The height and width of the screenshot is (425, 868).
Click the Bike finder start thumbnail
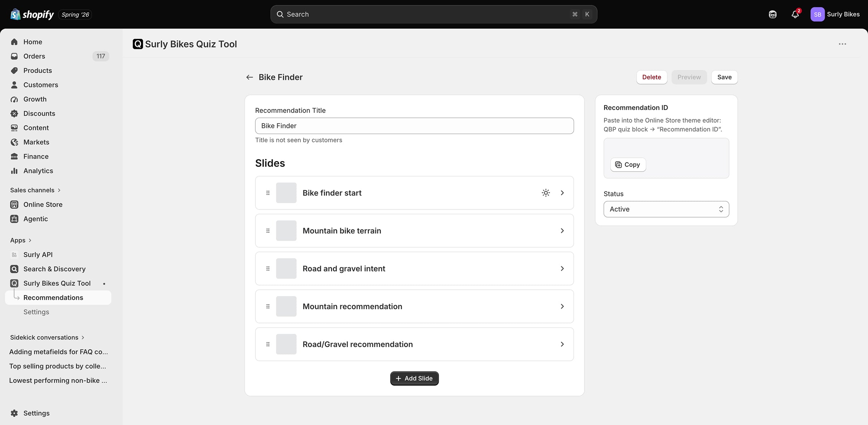pos(286,193)
